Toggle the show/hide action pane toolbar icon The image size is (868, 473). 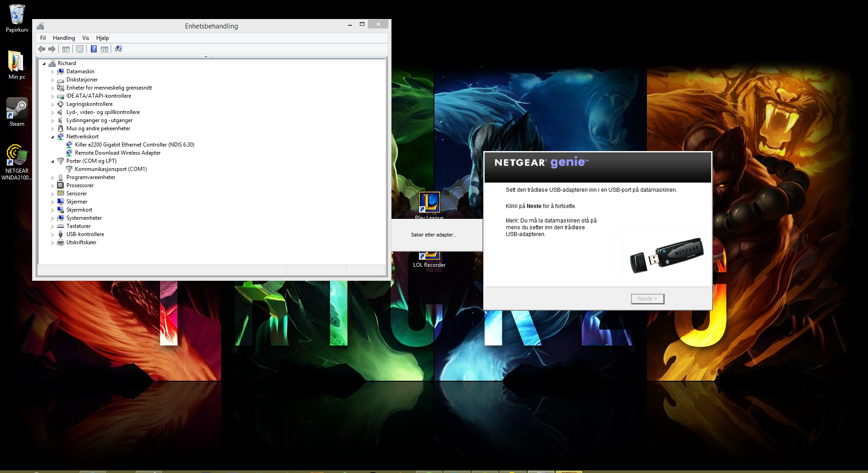coord(104,49)
